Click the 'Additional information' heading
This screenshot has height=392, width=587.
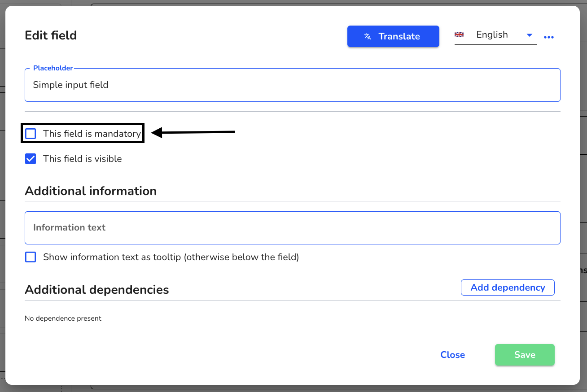click(x=91, y=191)
